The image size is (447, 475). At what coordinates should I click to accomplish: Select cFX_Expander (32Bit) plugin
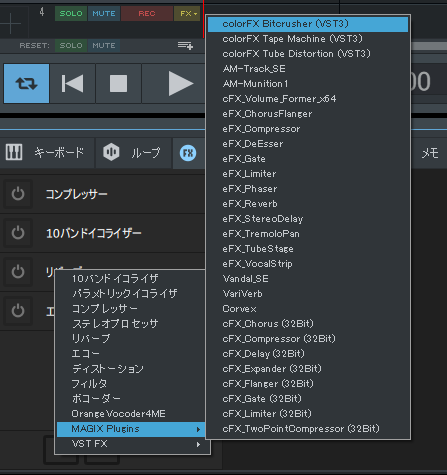pyautogui.click(x=308, y=369)
